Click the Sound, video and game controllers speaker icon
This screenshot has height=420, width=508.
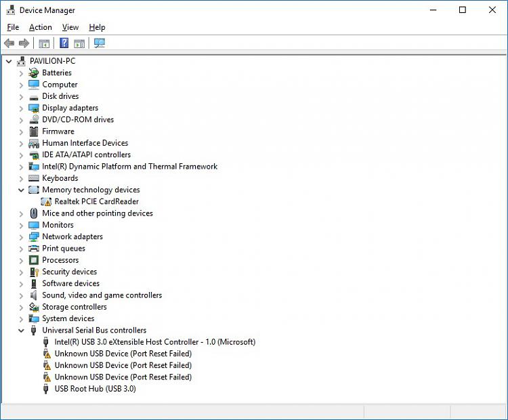[33, 295]
